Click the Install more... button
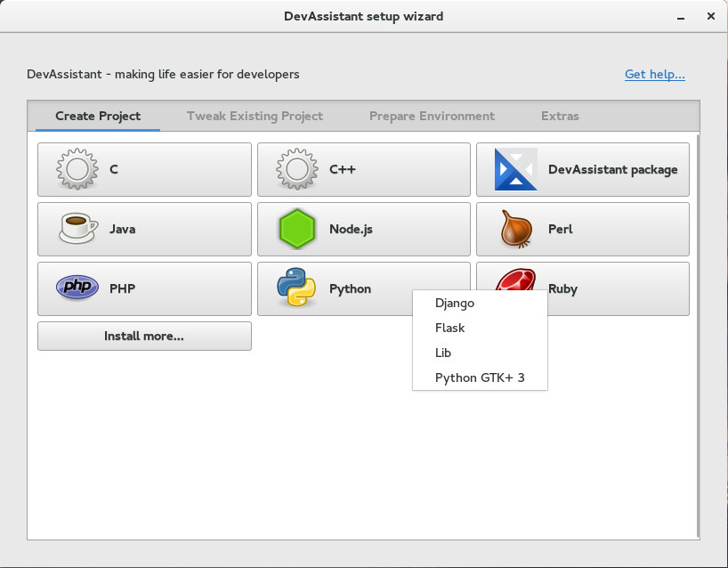Viewport: 728px width, 568px height. click(x=144, y=336)
